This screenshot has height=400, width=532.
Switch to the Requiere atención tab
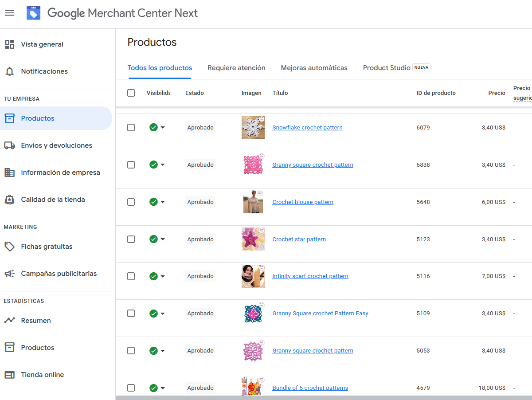[x=236, y=67]
